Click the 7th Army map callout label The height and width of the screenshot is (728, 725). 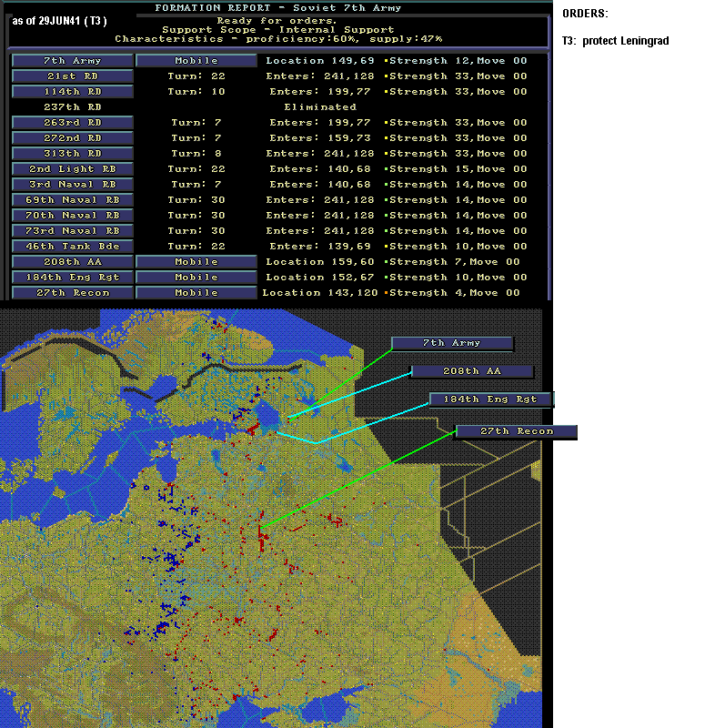(452, 343)
